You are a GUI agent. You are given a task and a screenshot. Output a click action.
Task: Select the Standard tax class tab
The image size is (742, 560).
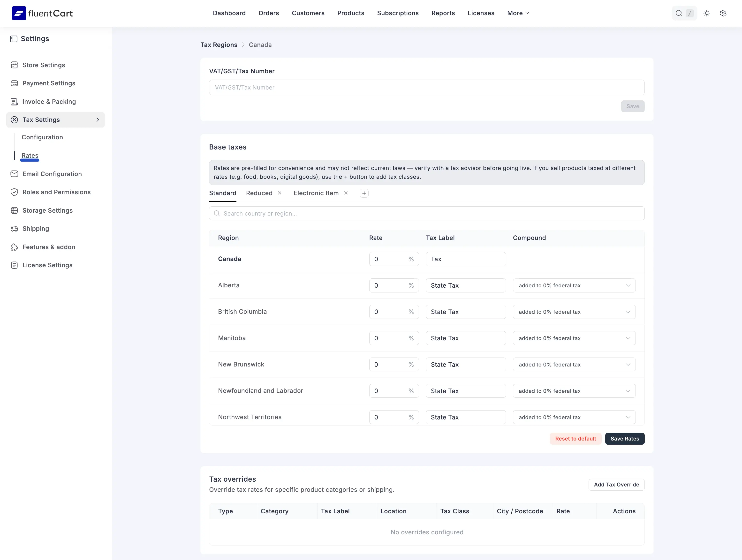[x=222, y=193]
